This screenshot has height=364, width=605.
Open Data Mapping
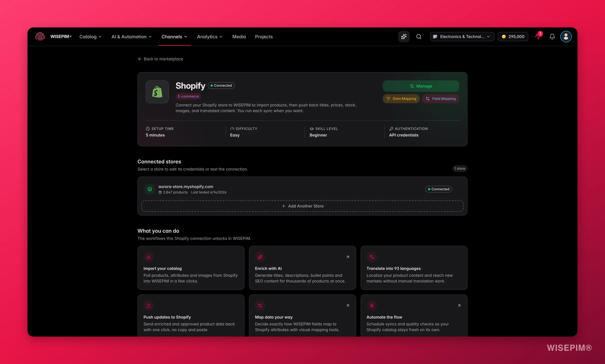401,99
